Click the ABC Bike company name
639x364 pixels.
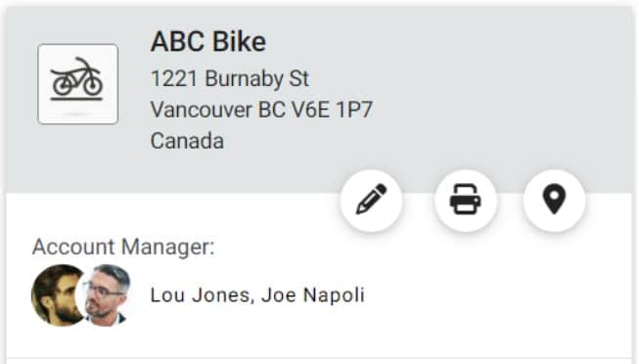click(x=208, y=41)
